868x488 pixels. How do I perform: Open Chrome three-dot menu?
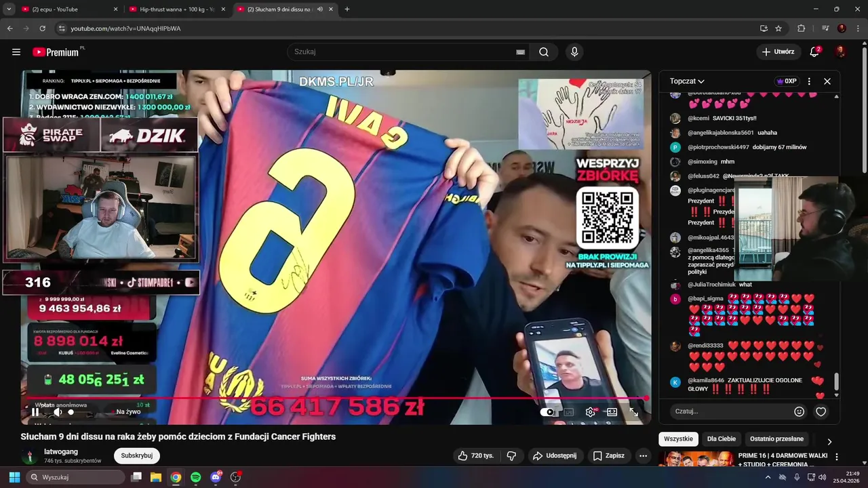(x=858, y=28)
